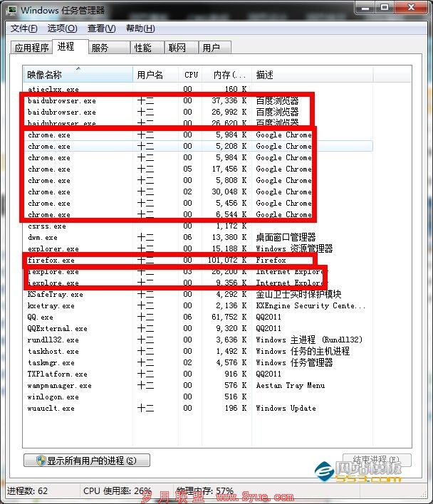This screenshot has width=433, height=504.
Task: Open the 帮助(H) menu
Action: click(140, 28)
